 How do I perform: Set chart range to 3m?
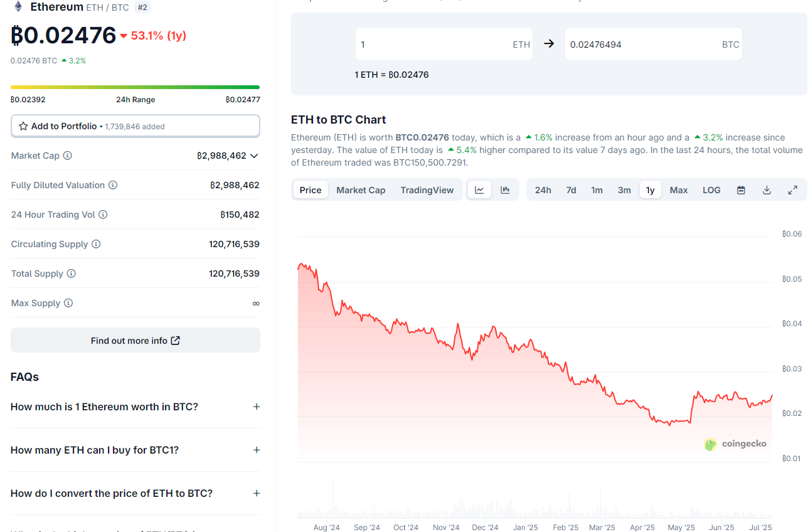point(624,190)
